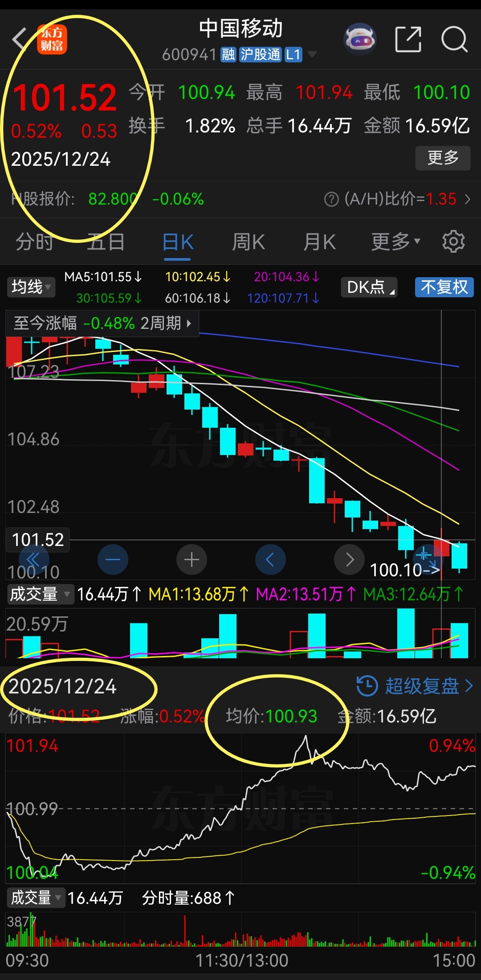Open the robot assistant avatar icon
481x980 pixels.
tap(360, 39)
